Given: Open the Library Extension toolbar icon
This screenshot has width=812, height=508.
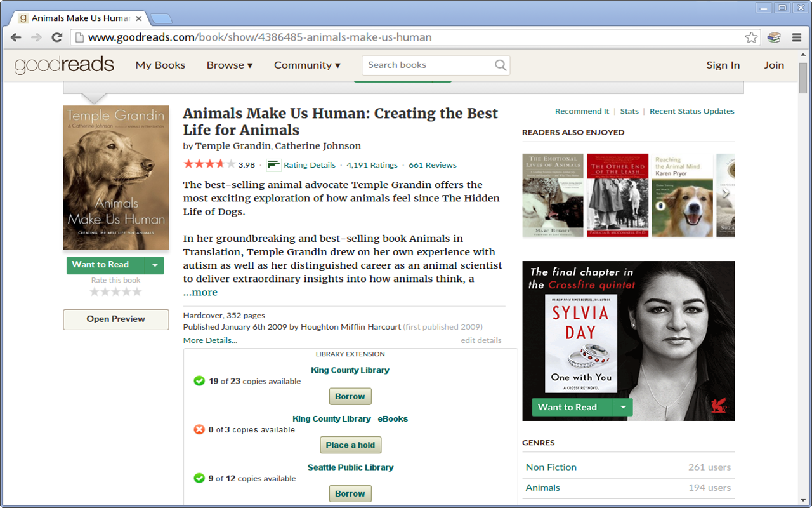Looking at the screenshot, I should (x=774, y=37).
